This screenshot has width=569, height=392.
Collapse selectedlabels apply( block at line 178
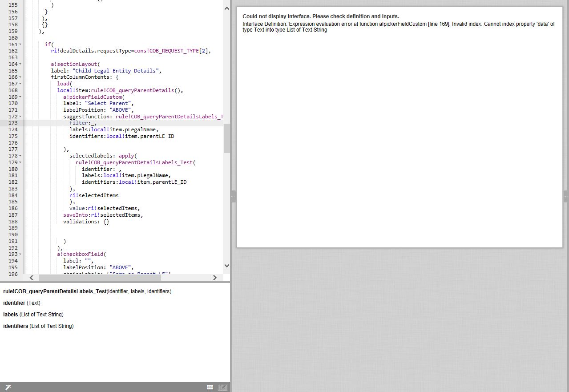pyautogui.click(x=20, y=156)
